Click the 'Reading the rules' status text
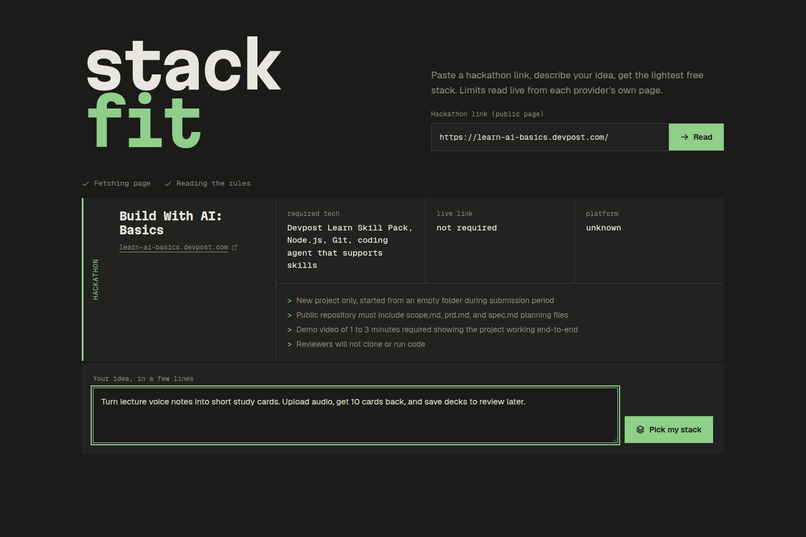The height and width of the screenshot is (537, 806). coord(213,183)
